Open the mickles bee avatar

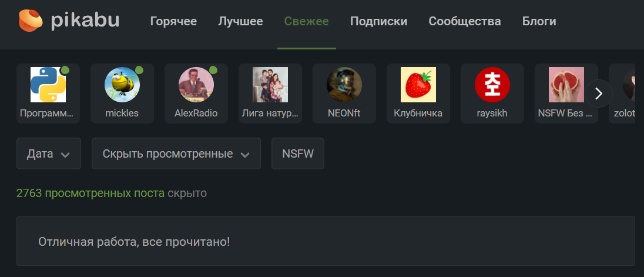click(122, 85)
